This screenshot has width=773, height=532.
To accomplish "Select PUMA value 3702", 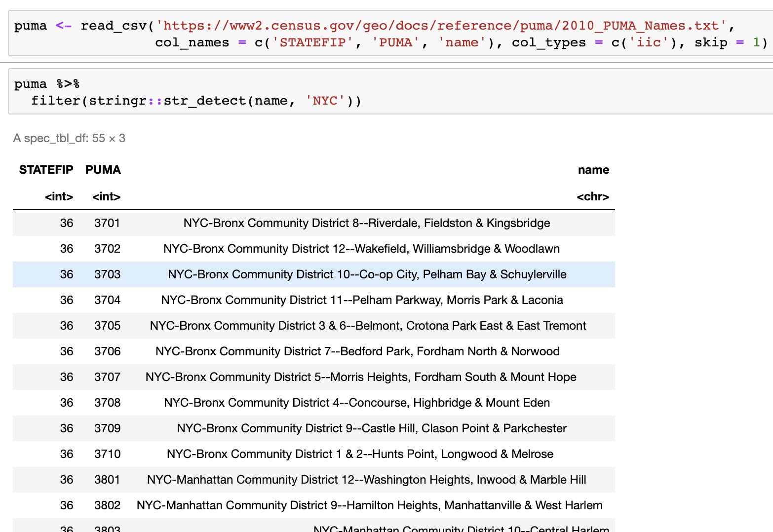I will point(107,249).
